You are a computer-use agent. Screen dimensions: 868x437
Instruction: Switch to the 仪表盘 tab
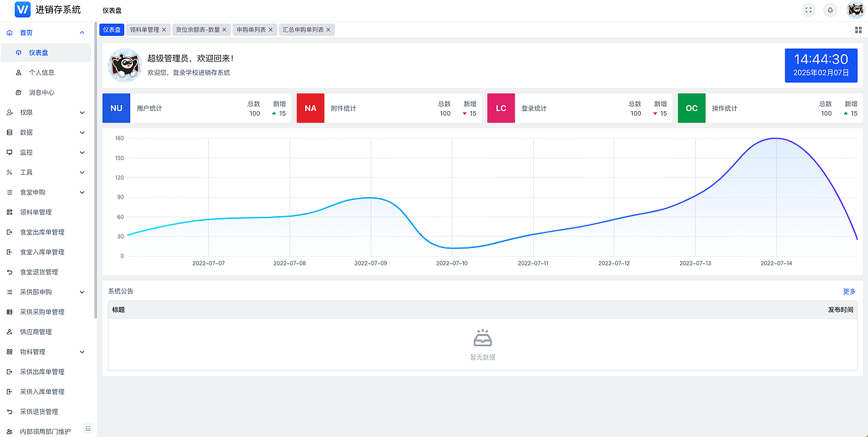[x=112, y=30]
